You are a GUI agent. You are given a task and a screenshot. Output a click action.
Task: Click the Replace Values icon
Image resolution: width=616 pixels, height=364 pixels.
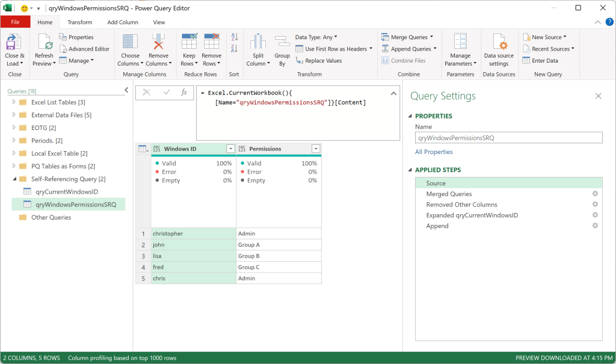click(x=300, y=61)
